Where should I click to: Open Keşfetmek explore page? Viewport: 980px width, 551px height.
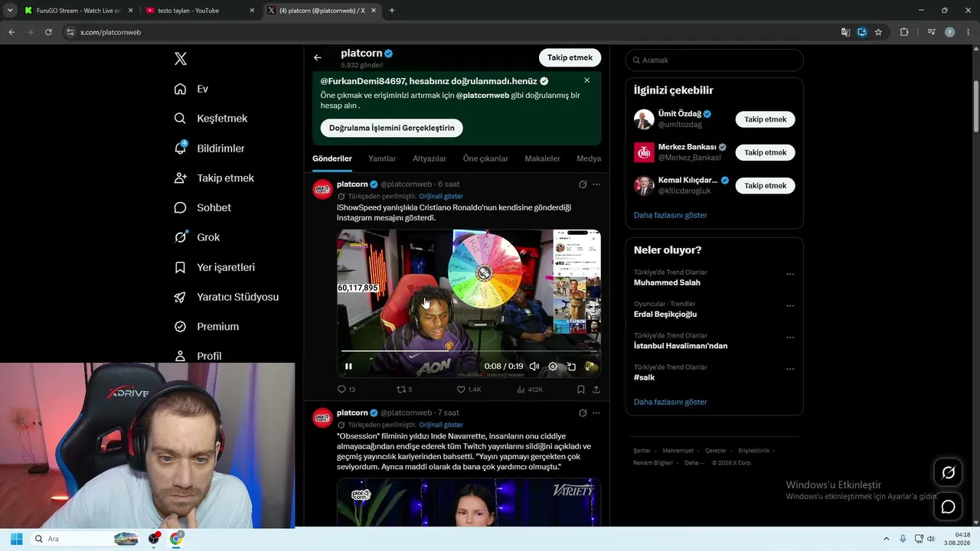point(211,119)
